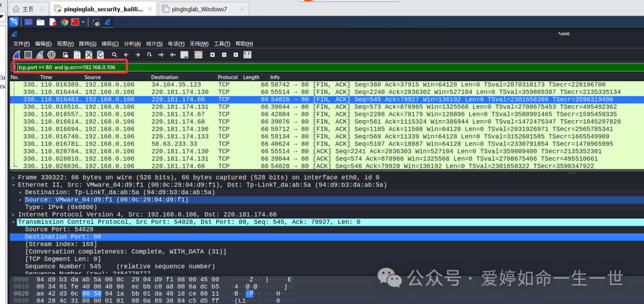Sort packets by the Length column
Image resolution: width=644 pixels, height=304 pixels.
point(255,77)
